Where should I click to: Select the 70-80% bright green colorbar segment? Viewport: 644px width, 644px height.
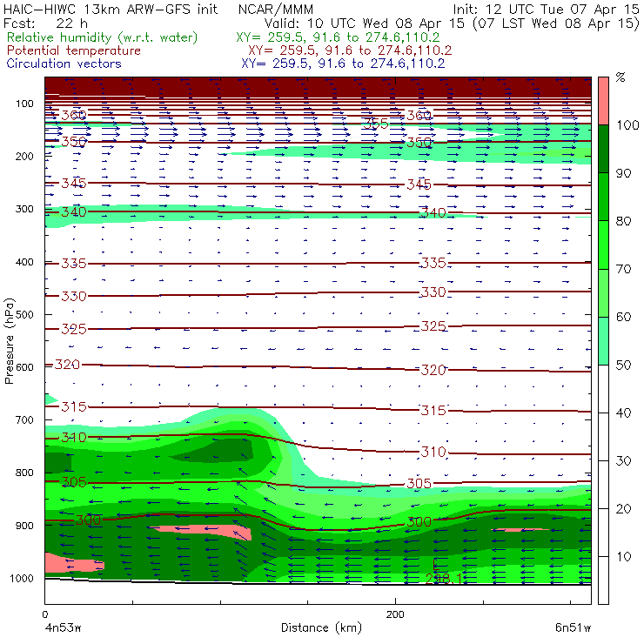pyautogui.click(x=603, y=245)
